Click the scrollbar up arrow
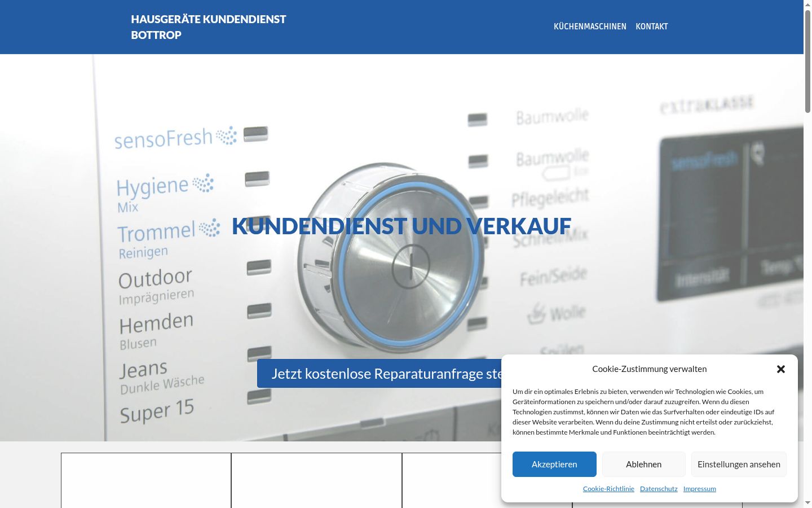Image resolution: width=812 pixels, height=508 pixels. 807,5
